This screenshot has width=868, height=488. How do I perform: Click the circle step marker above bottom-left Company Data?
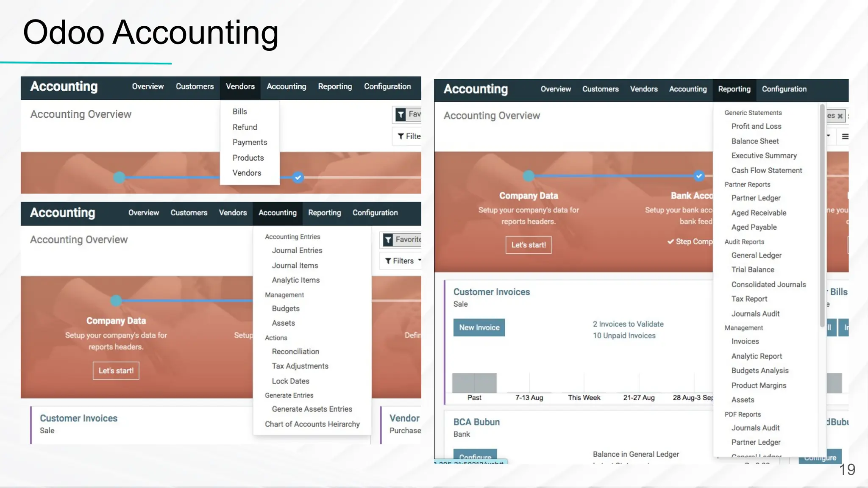point(116,301)
